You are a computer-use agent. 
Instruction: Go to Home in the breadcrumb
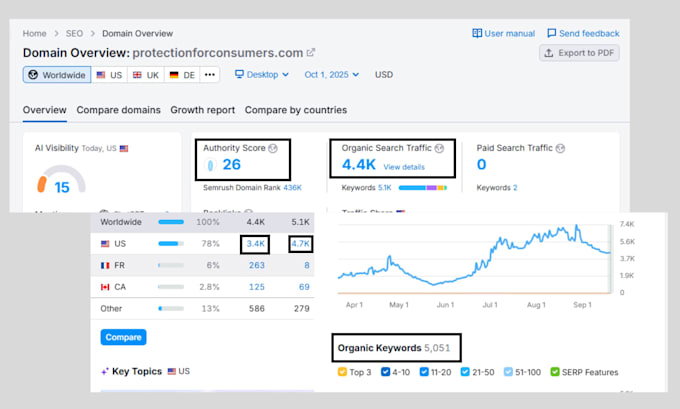click(34, 33)
